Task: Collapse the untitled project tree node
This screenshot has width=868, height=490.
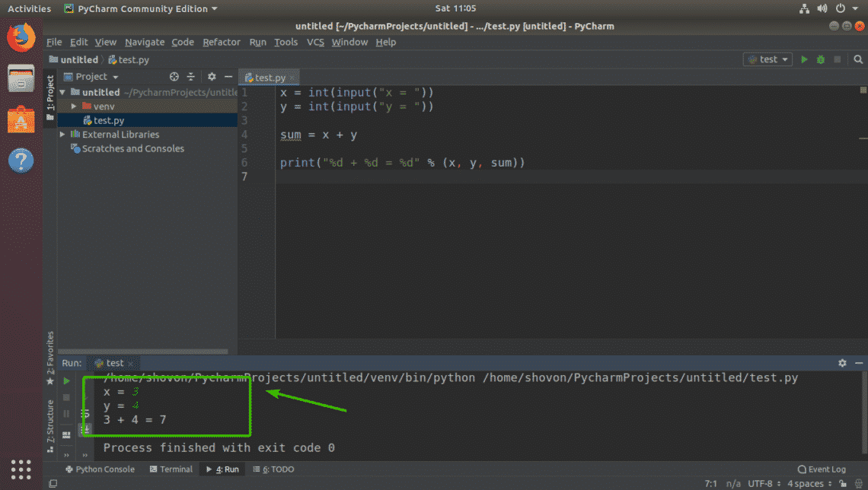Action: point(62,92)
